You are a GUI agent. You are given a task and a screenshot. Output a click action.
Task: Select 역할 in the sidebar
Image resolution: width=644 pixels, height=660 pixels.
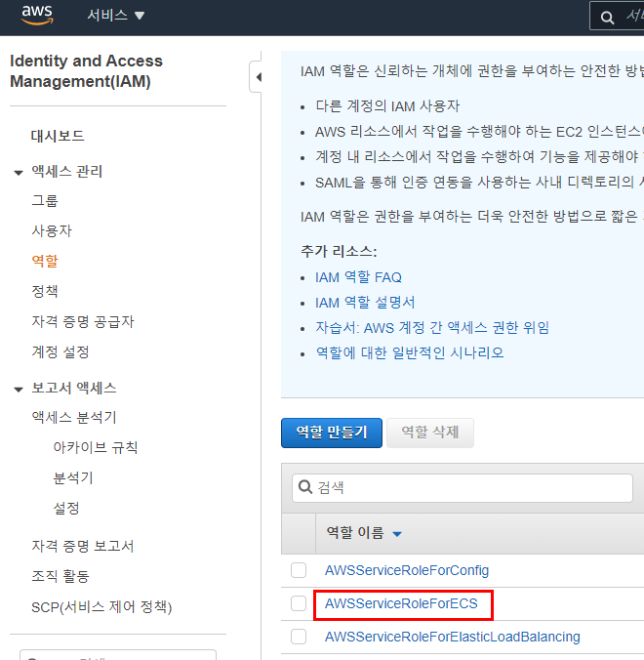point(45,261)
